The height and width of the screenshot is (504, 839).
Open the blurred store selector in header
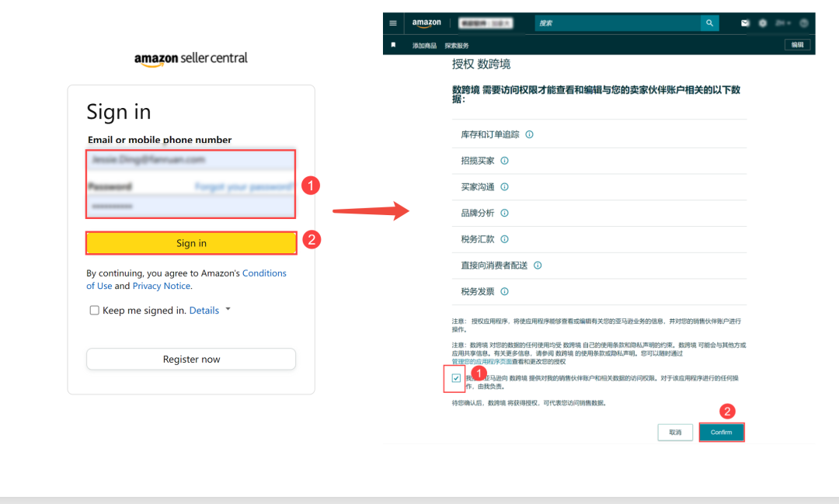[x=486, y=23]
